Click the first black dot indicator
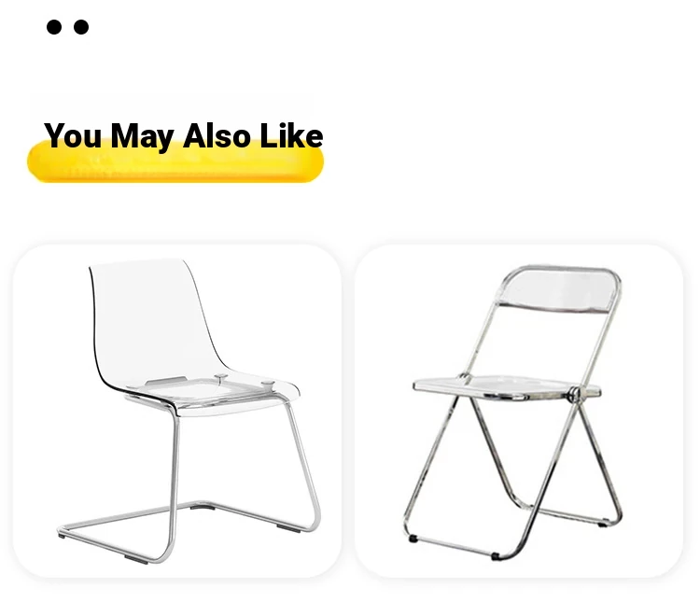This screenshot has height=616, width=700. [54, 27]
